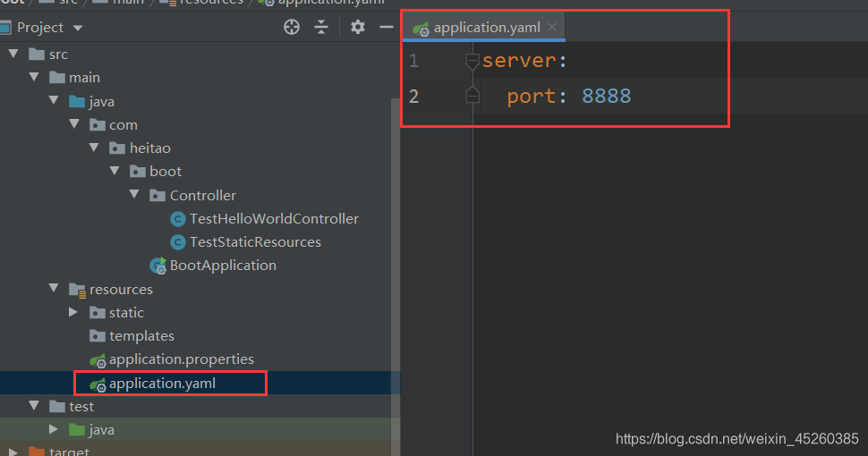Open Project panel settings gear

(358, 27)
